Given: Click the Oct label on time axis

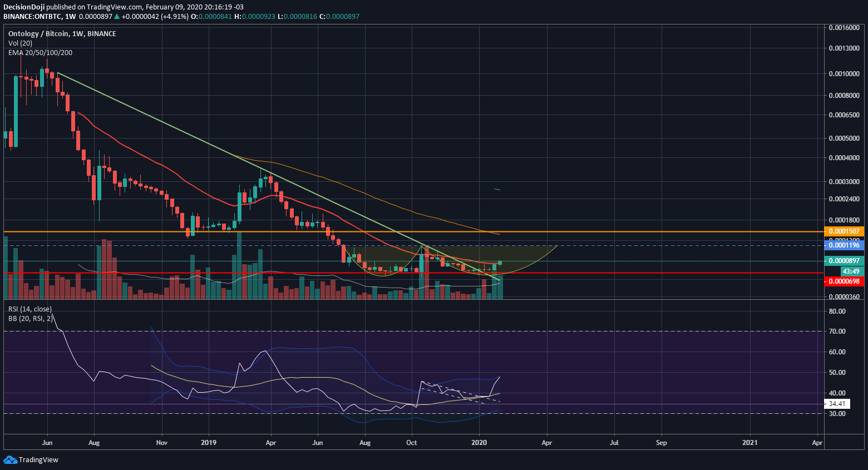Looking at the screenshot, I should click(412, 443).
